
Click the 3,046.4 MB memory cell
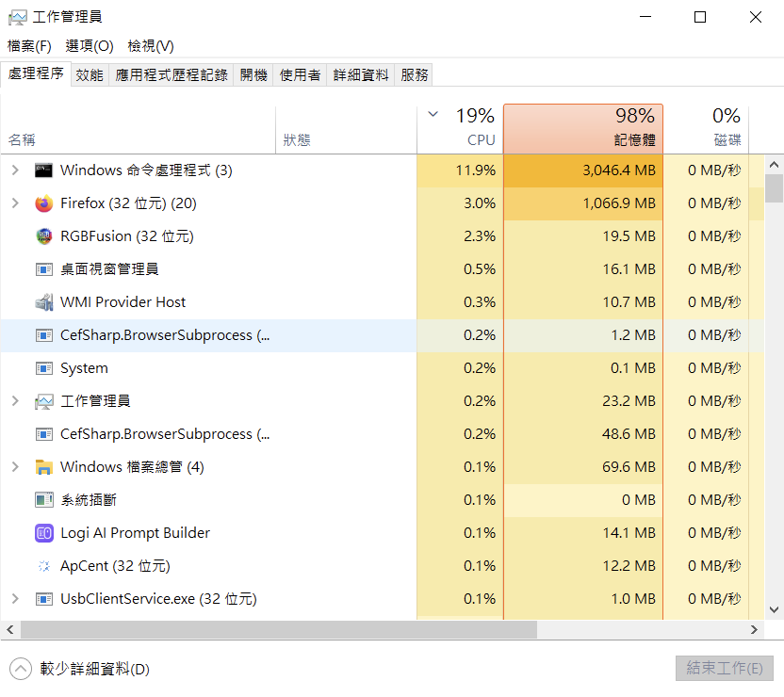(x=583, y=170)
